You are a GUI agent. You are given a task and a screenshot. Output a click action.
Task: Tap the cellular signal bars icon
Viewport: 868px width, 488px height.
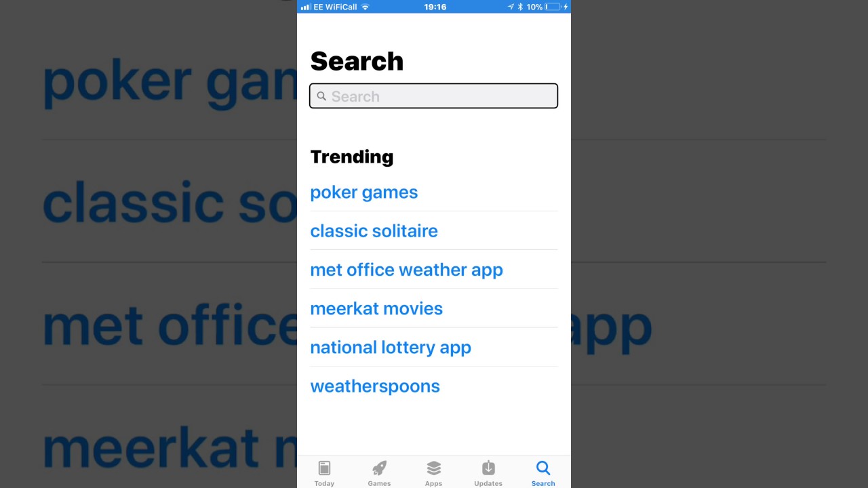[x=306, y=7]
